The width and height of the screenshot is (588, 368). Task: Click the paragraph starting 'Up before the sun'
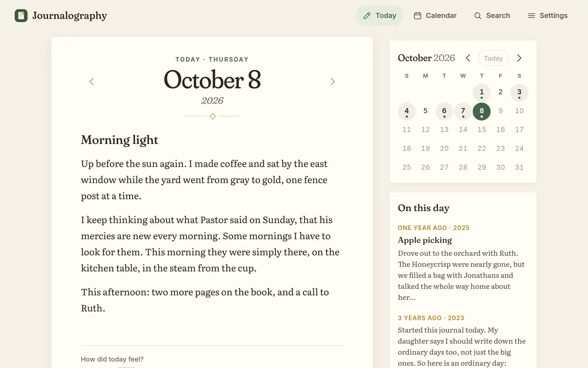point(212,180)
